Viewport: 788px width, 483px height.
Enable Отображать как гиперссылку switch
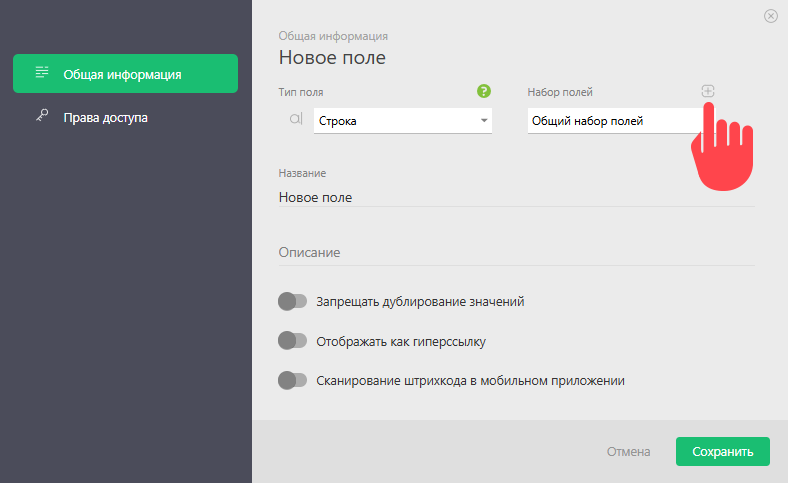pos(292,341)
